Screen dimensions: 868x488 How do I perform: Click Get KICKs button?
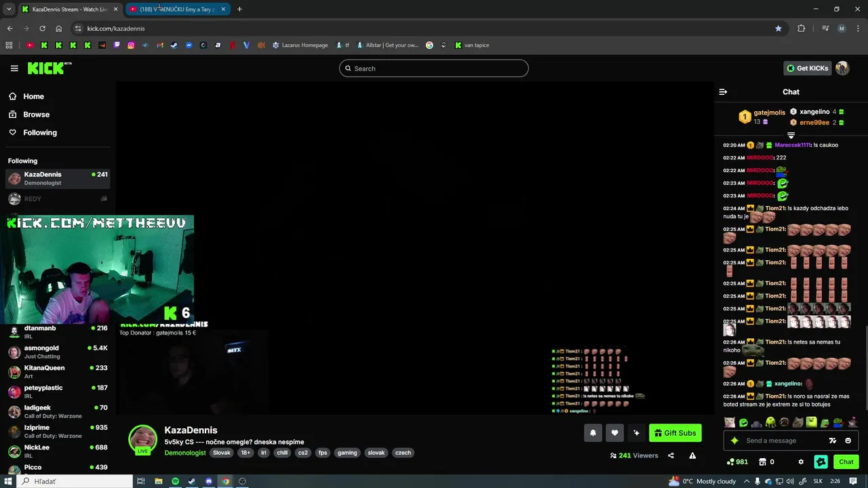pyautogui.click(x=807, y=68)
